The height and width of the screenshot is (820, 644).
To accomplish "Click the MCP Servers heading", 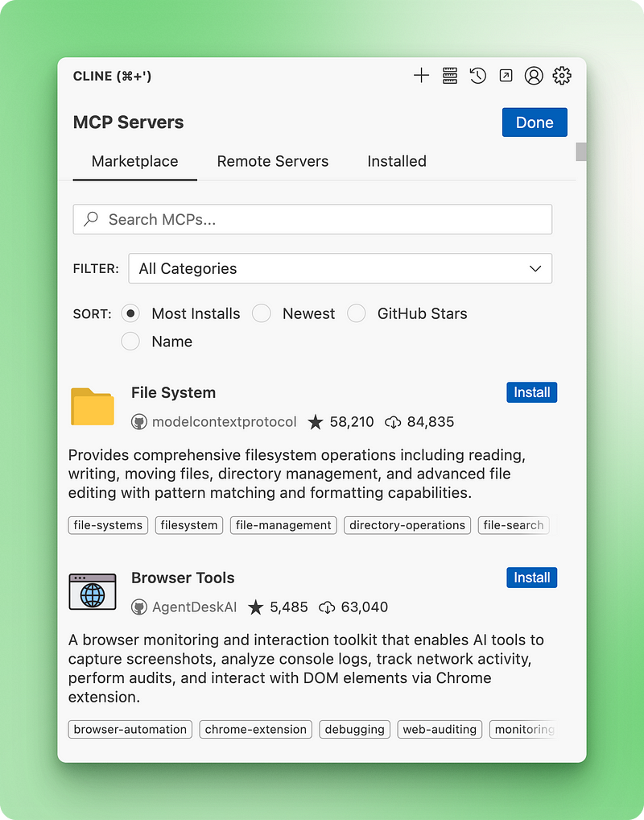I will click(129, 122).
